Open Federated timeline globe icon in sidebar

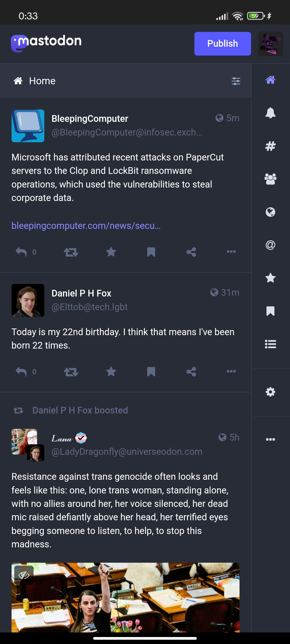pyautogui.click(x=270, y=212)
